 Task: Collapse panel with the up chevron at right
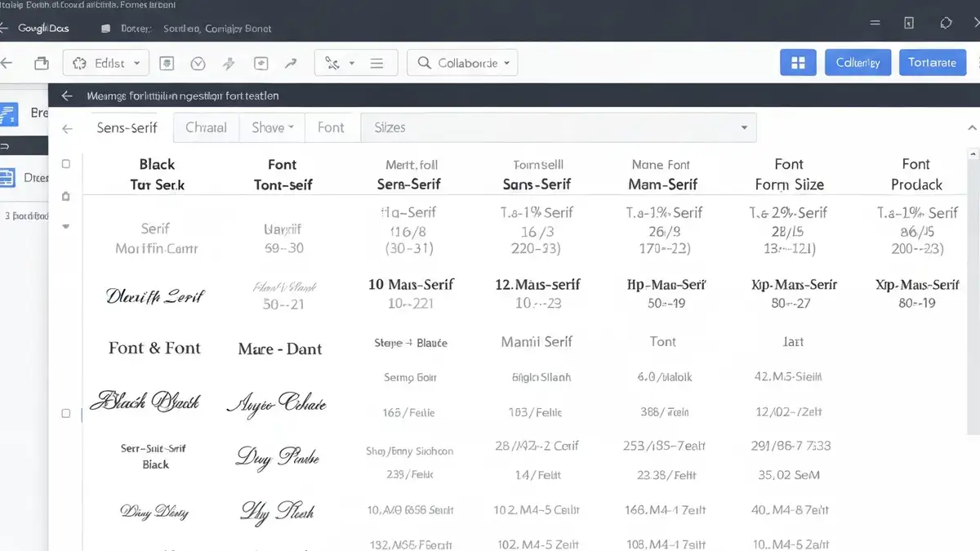point(972,128)
